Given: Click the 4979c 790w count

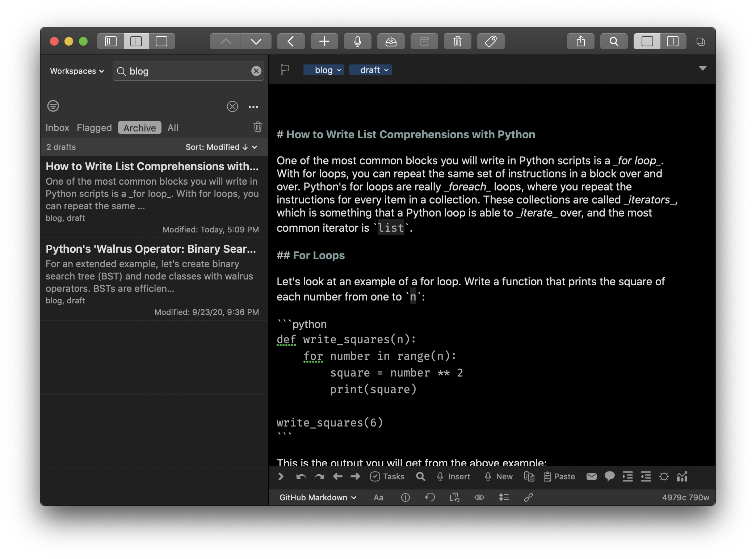Looking at the screenshot, I should tap(685, 497).
